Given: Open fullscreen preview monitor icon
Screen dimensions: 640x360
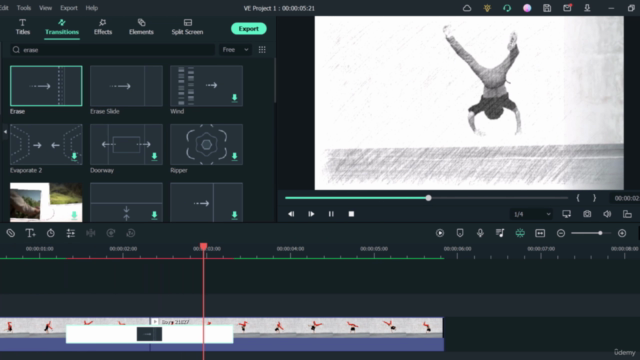Looking at the screenshot, I should pyautogui.click(x=567, y=214).
